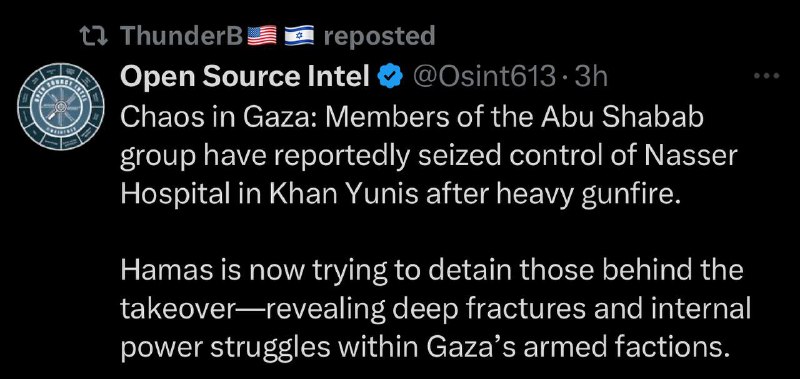Click the Hamas is now trying line
The width and height of the screenshot is (800, 379).
432,270
